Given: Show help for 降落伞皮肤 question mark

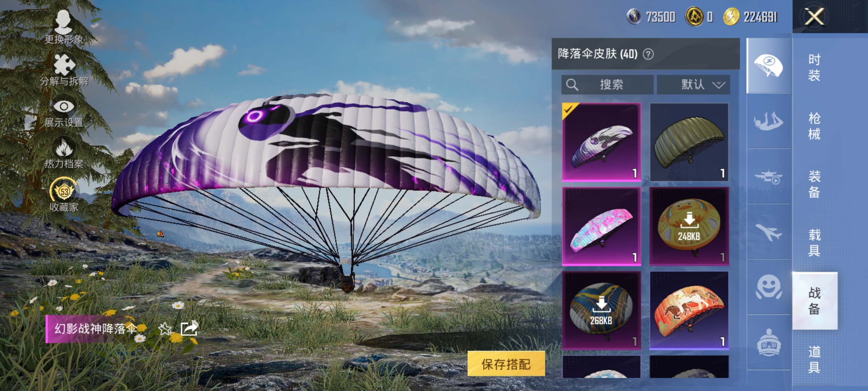Looking at the screenshot, I should pos(648,54).
